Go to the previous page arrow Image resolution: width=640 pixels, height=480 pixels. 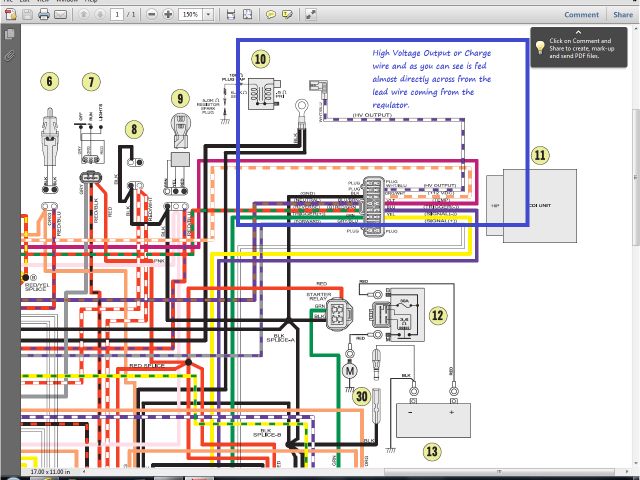[x=84, y=15]
